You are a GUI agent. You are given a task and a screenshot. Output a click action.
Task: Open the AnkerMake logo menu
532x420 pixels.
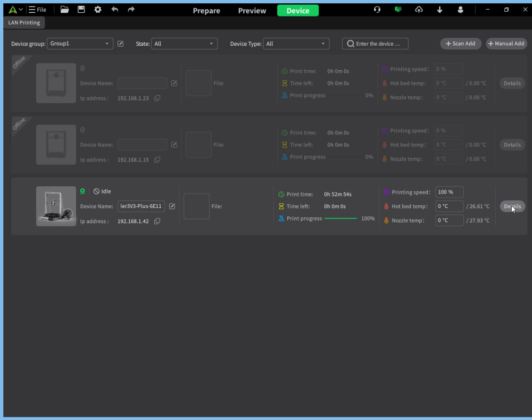[x=15, y=10]
